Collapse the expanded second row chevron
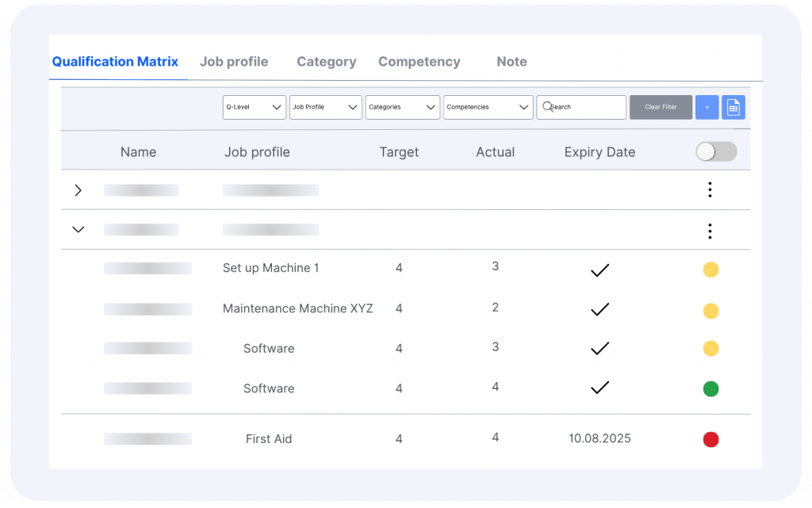 [x=78, y=230]
